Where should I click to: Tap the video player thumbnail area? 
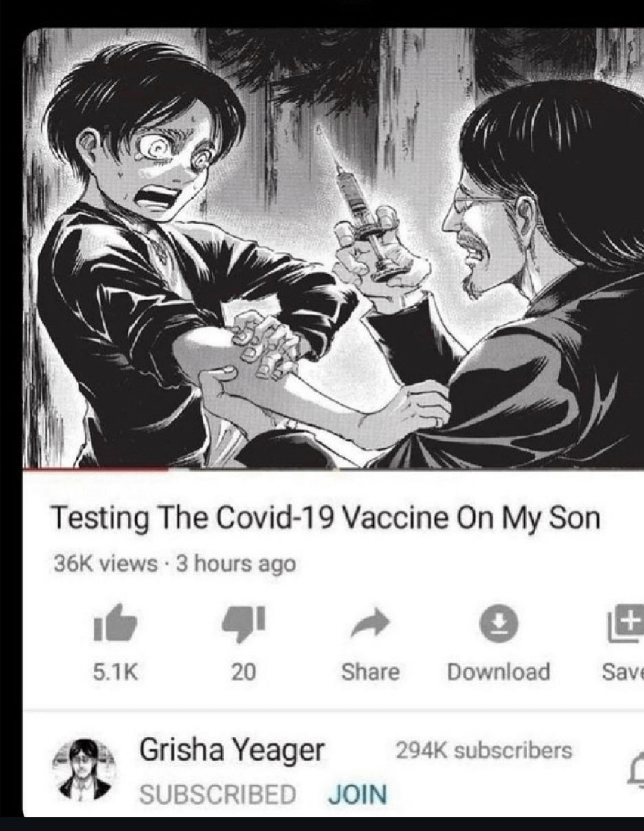[x=333, y=247]
